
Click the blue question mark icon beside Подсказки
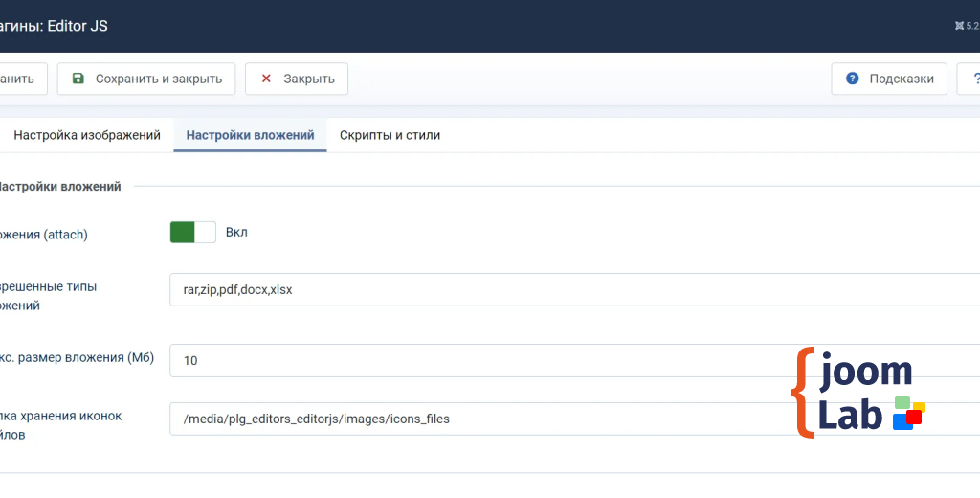coord(852,79)
